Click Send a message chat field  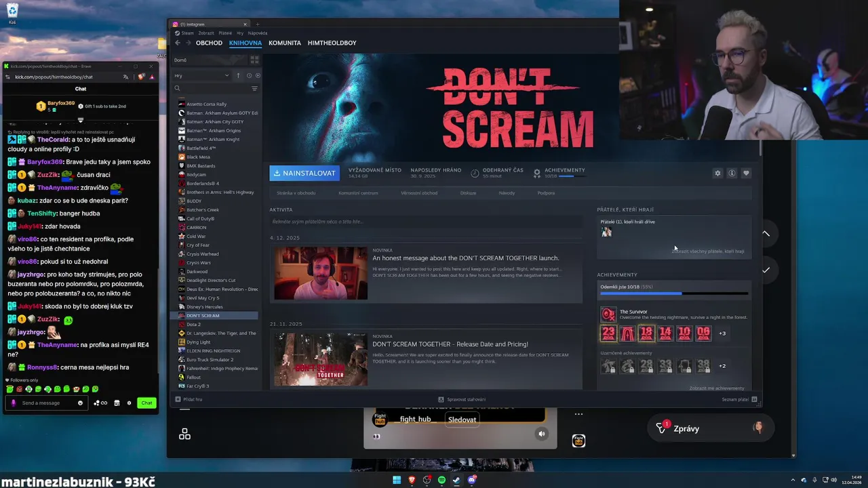point(46,403)
